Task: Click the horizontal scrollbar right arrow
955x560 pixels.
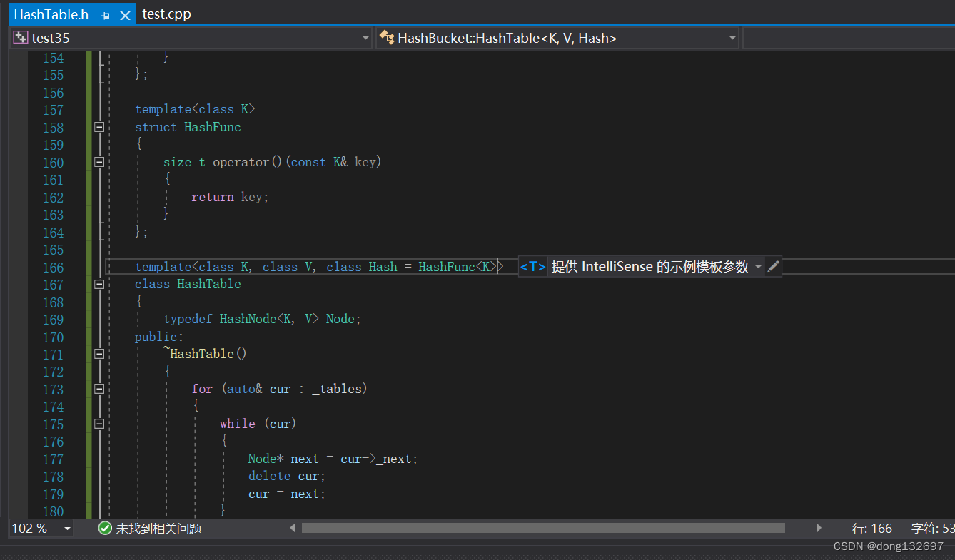Action: coord(819,529)
